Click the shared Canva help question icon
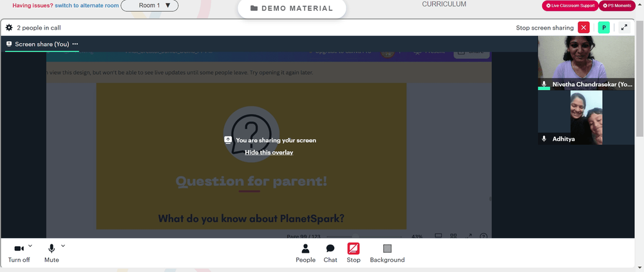 (x=484, y=236)
